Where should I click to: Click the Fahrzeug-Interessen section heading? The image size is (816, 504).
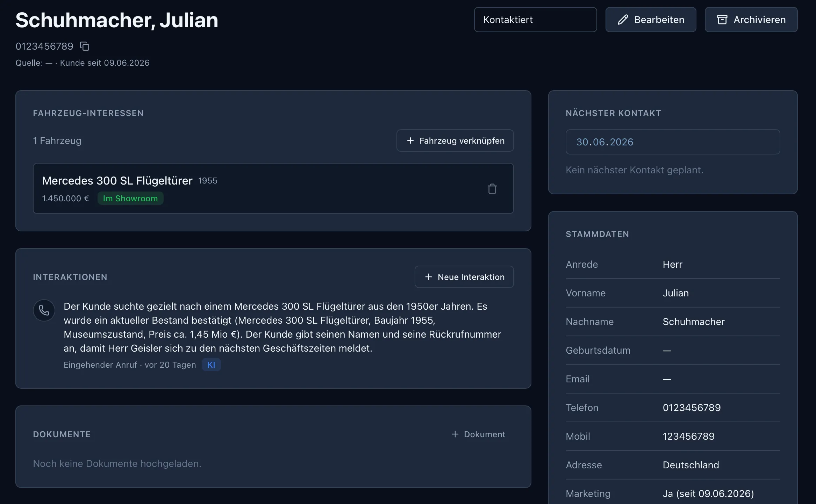(88, 113)
